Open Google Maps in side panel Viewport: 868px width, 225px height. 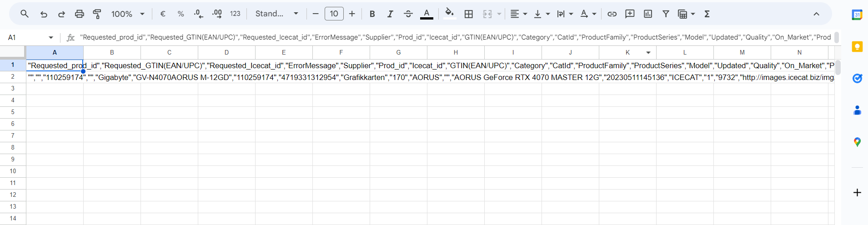[857, 142]
